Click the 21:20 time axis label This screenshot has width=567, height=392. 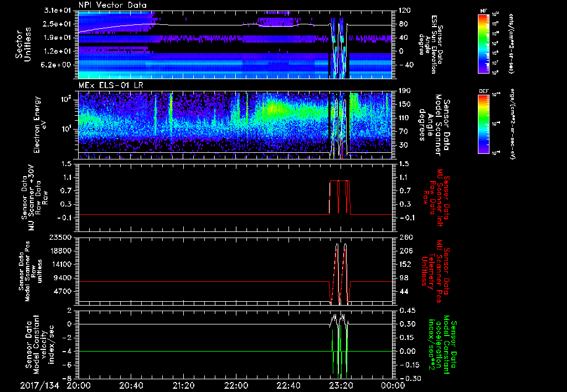coord(183,385)
